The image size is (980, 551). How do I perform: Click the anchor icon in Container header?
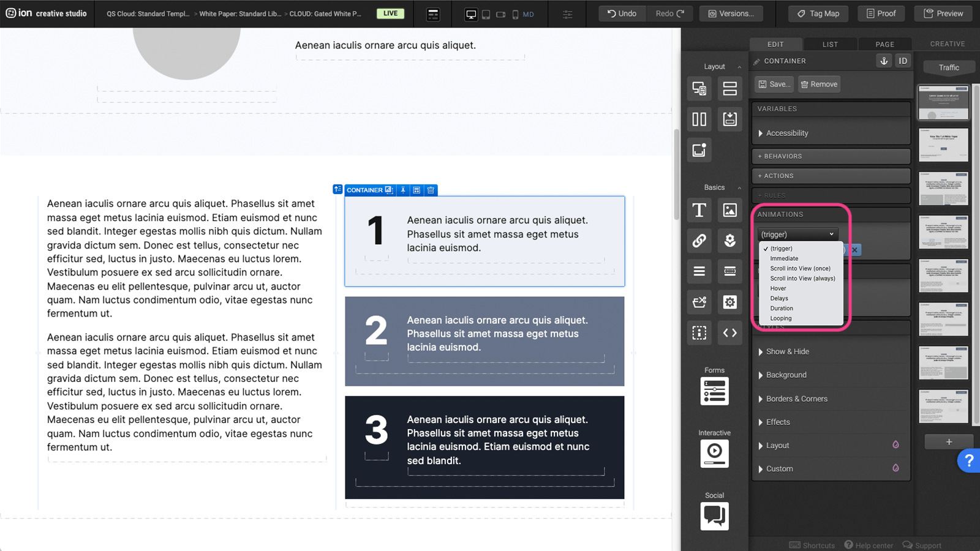[x=883, y=61]
